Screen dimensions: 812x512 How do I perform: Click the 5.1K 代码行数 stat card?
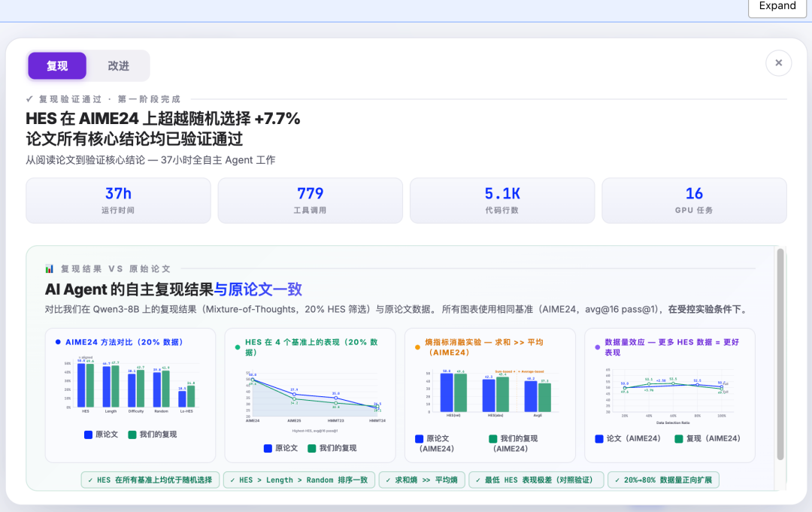[501, 200]
